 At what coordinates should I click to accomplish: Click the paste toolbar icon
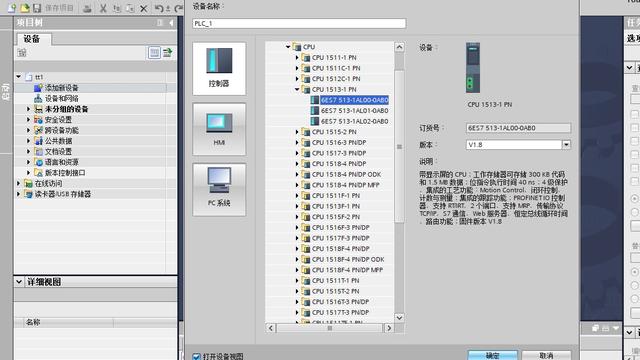click(x=130, y=8)
